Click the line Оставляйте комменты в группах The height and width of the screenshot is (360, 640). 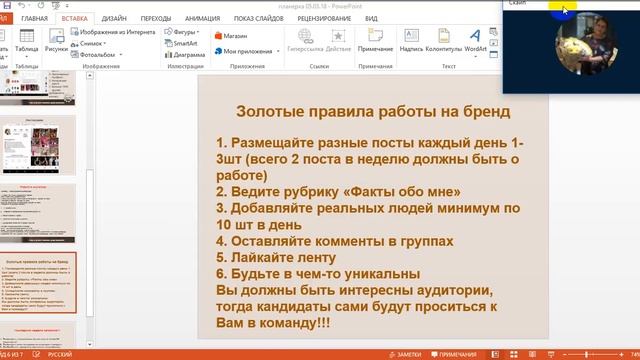click(335, 241)
